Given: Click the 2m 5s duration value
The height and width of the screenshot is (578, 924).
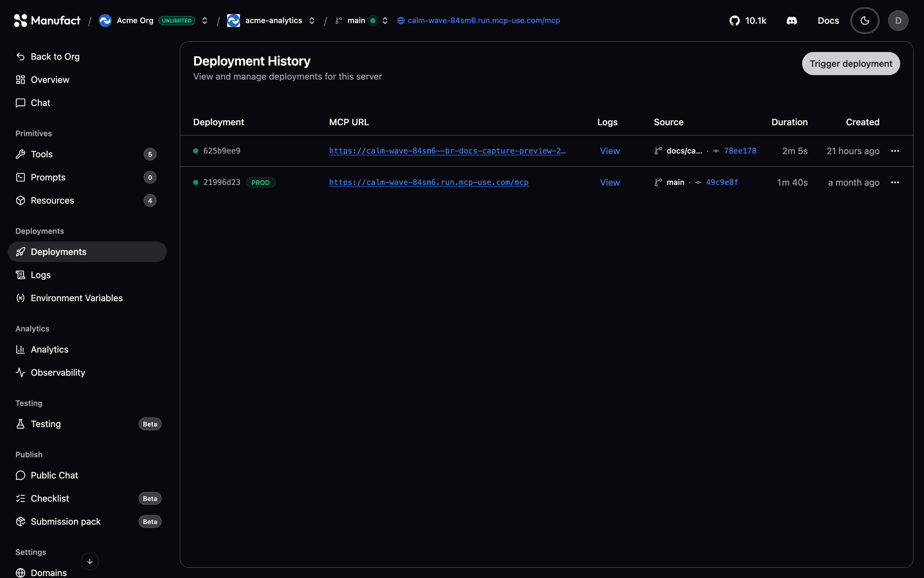Looking at the screenshot, I should [795, 151].
